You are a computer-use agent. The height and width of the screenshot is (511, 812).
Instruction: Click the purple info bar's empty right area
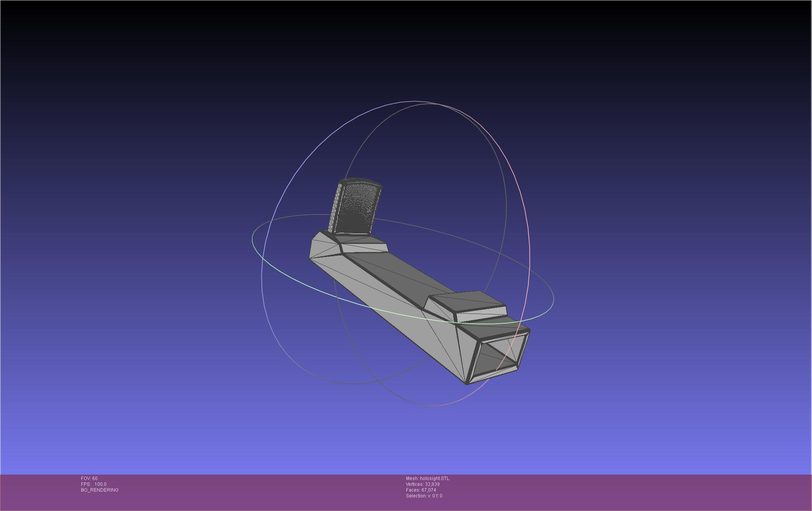click(x=659, y=492)
